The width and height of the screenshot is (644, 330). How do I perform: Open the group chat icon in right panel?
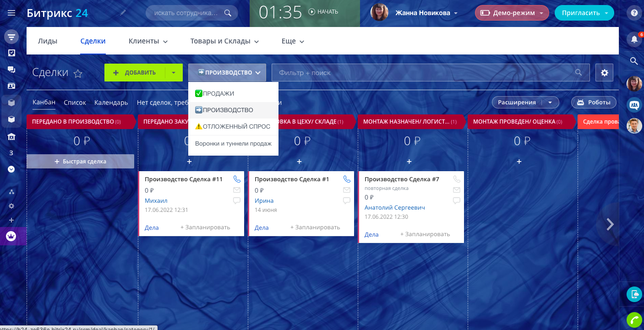click(x=634, y=105)
